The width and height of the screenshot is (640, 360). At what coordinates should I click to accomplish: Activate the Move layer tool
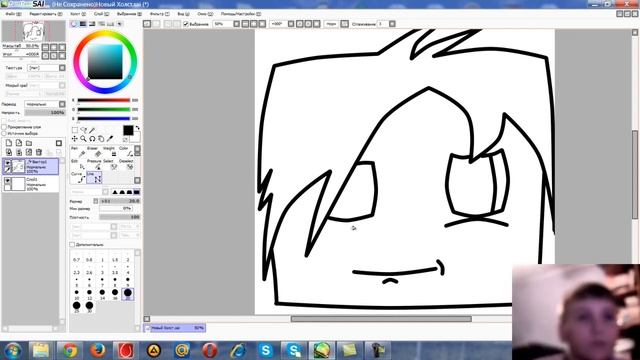click(75, 139)
